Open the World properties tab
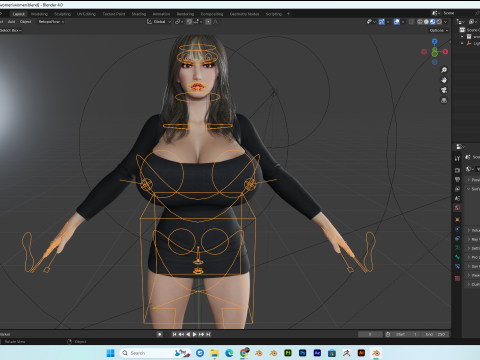This screenshot has width=480, height=360. [457, 207]
